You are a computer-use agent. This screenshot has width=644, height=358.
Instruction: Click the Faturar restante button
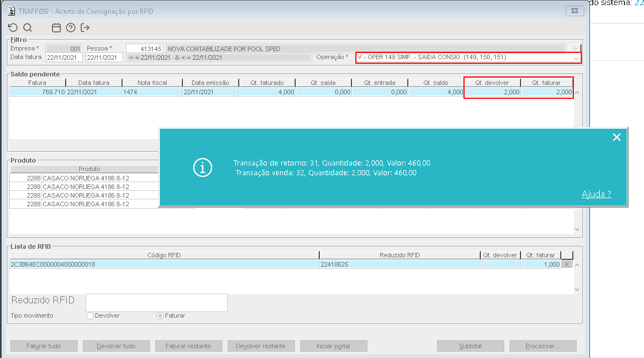pos(189,346)
